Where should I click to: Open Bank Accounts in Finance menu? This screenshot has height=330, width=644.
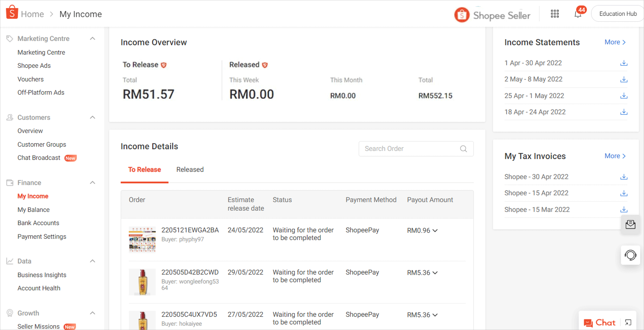click(38, 223)
